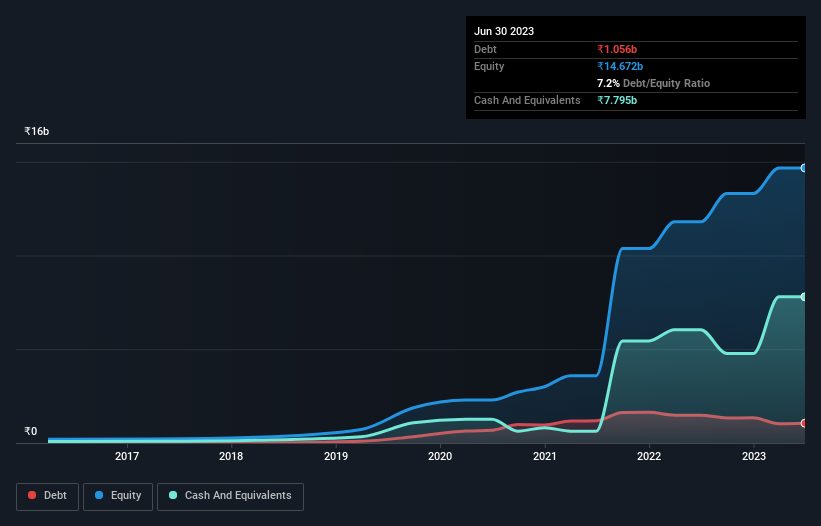The width and height of the screenshot is (821, 526).
Task: Select the 2017 axis label
Action: (x=127, y=456)
